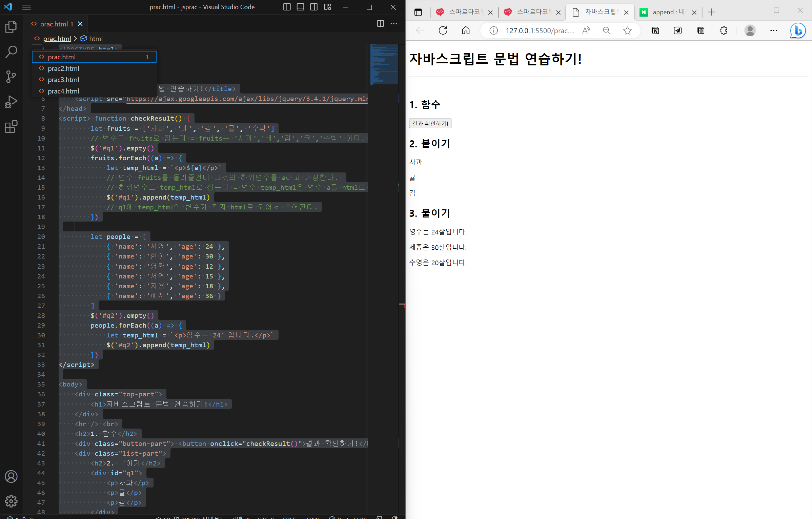Viewport: 812px width, 519px height.
Task: Click the checkResult function name on line 8
Action: click(152, 119)
